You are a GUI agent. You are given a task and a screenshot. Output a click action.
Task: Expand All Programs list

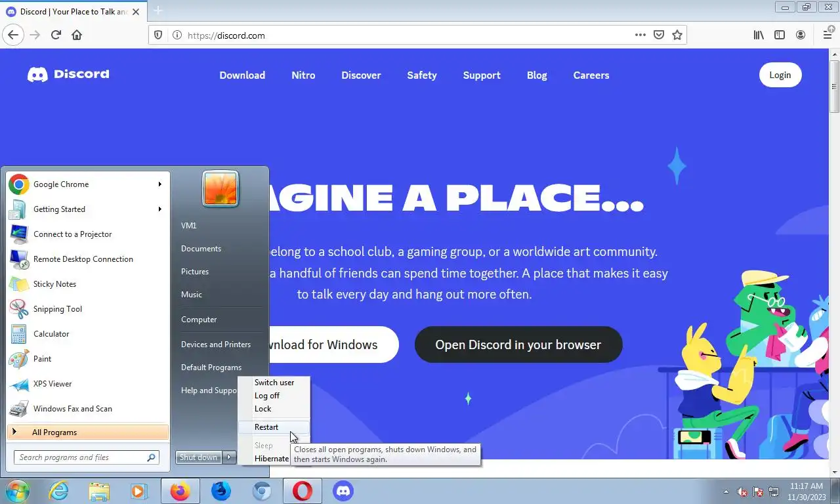pyautogui.click(x=87, y=432)
